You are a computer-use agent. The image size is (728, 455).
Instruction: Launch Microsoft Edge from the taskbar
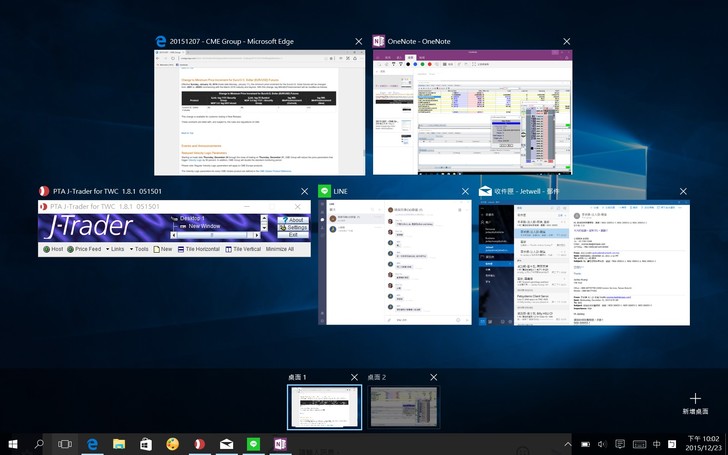pos(92,443)
